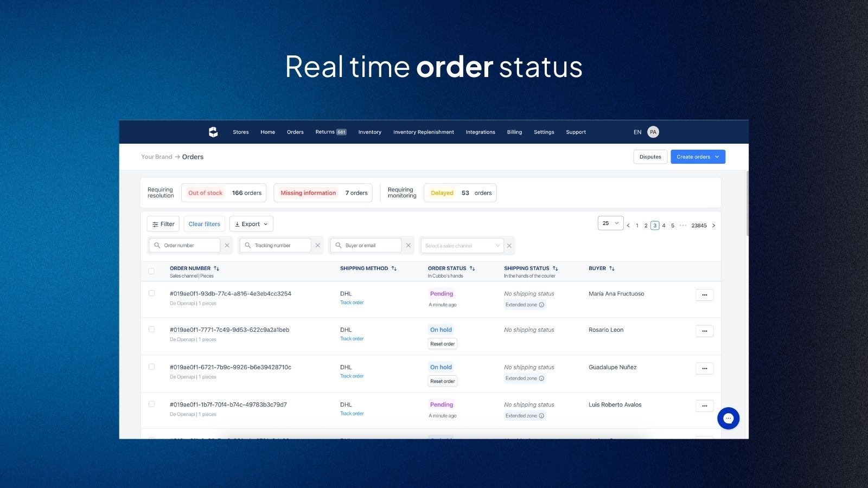The width and height of the screenshot is (868, 488).
Task: Click the Delayed status badge showing 53 orders
Action: pos(442,192)
